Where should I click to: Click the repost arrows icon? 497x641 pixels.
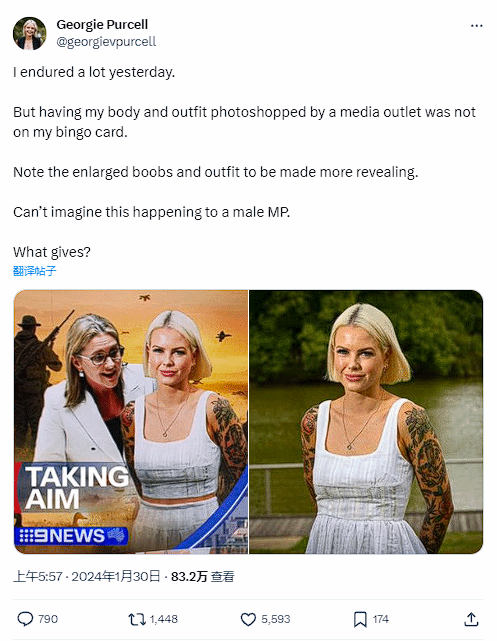point(137,619)
